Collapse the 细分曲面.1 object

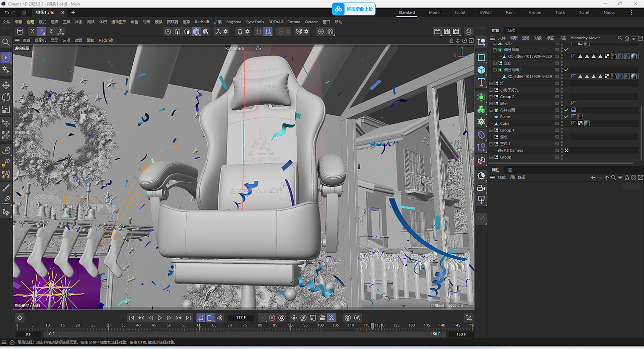click(x=495, y=69)
